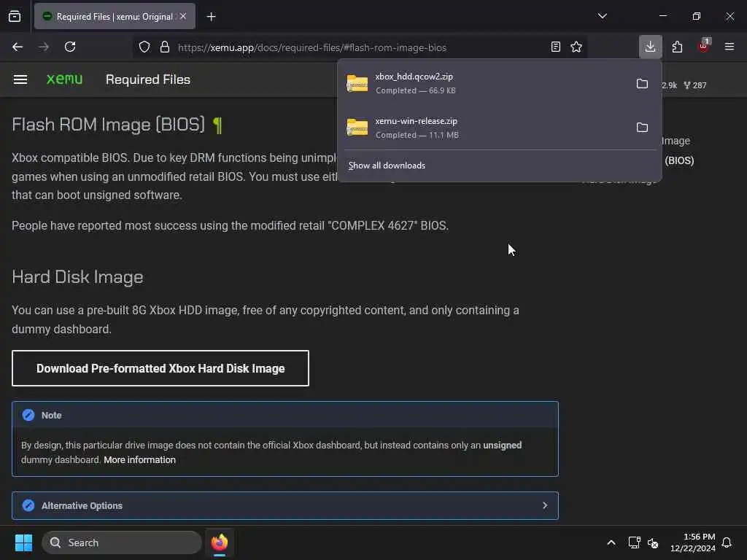The width and height of the screenshot is (747, 560).
Task: Show xbox_hdd.qcow2.zip in folder
Action: tap(642, 84)
